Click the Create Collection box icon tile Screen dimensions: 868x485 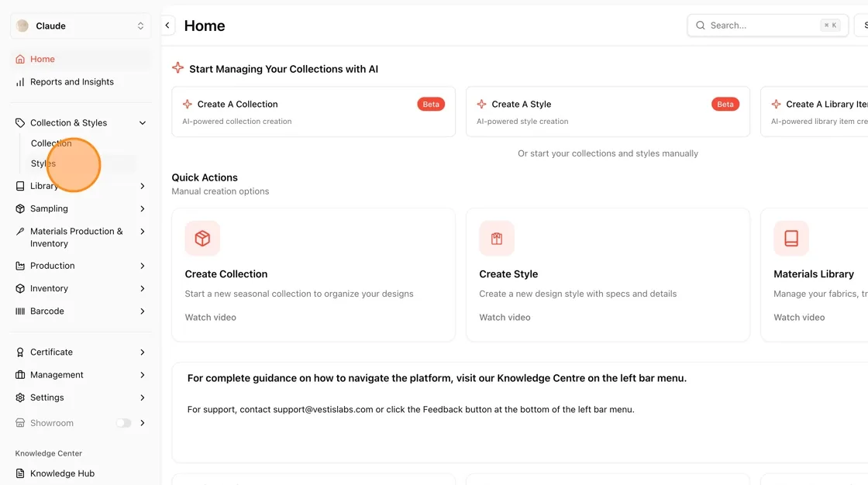tap(202, 238)
